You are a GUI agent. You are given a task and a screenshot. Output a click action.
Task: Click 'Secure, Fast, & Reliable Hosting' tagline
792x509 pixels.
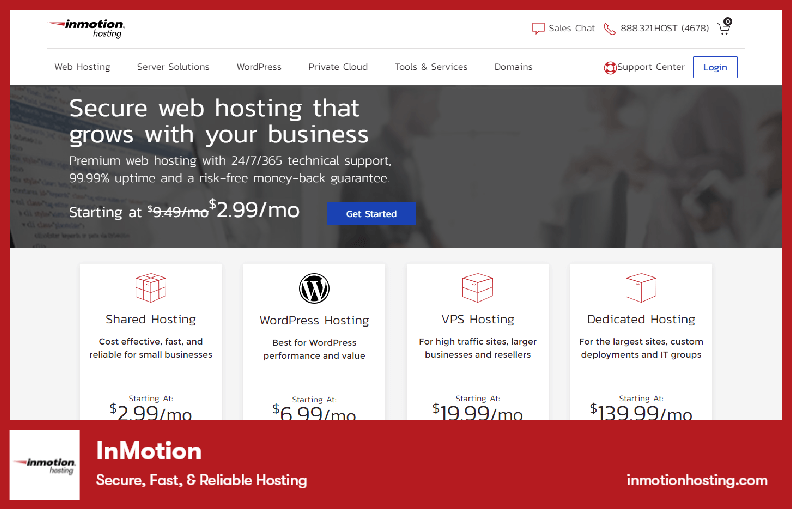coord(202,480)
